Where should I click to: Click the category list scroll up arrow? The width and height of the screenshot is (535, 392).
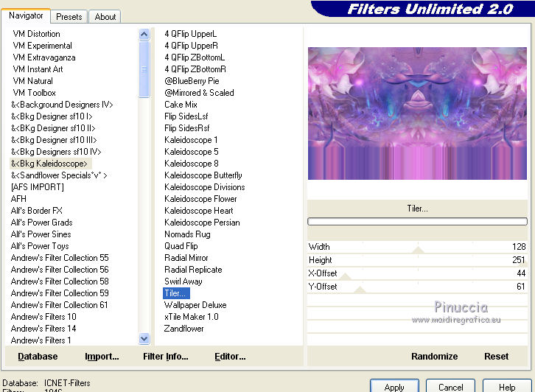(144, 34)
